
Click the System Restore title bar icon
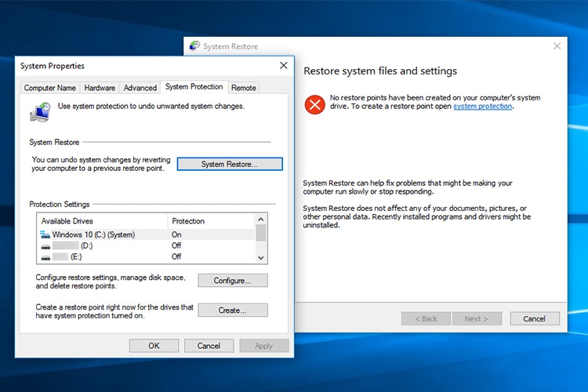(x=194, y=45)
